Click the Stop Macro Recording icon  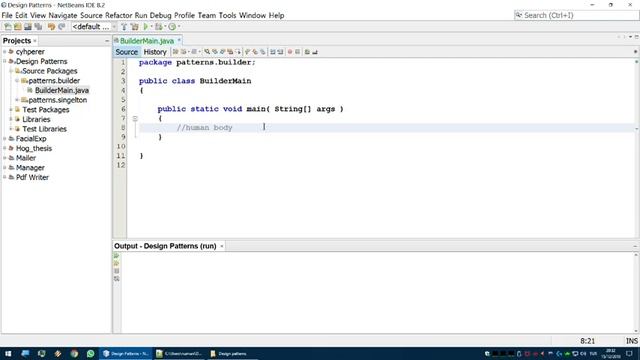pyautogui.click(x=298, y=52)
